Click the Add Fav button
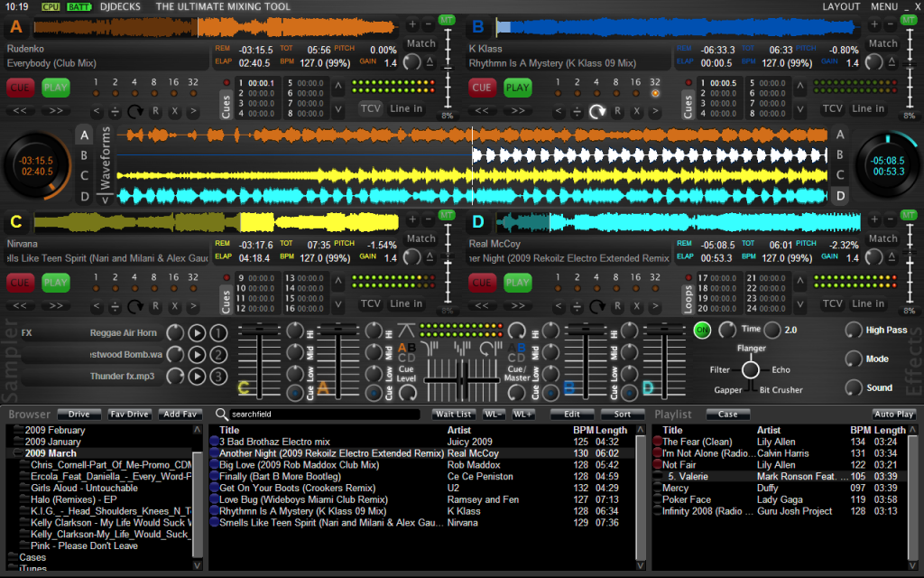The height and width of the screenshot is (578, 924). tap(180, 414)
